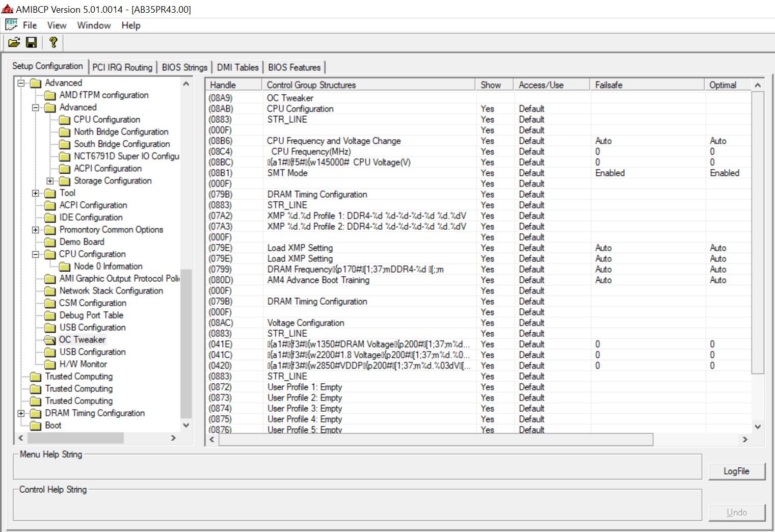Click the Tool folder icon
Viewport: 775px width, 532px height.
(x=50, y=193)
